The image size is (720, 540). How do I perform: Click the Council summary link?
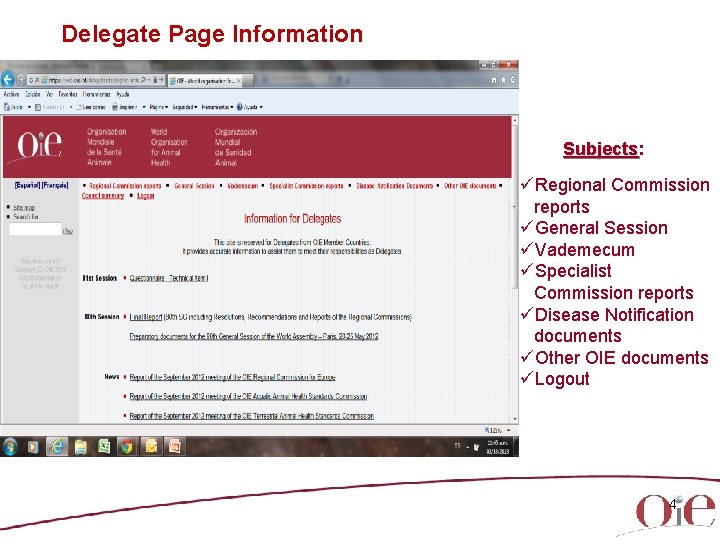tap(103, 196)
